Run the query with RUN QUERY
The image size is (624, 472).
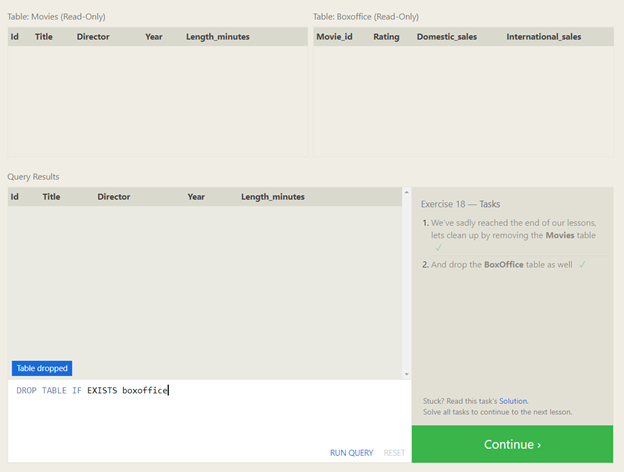tap(351, 453)
